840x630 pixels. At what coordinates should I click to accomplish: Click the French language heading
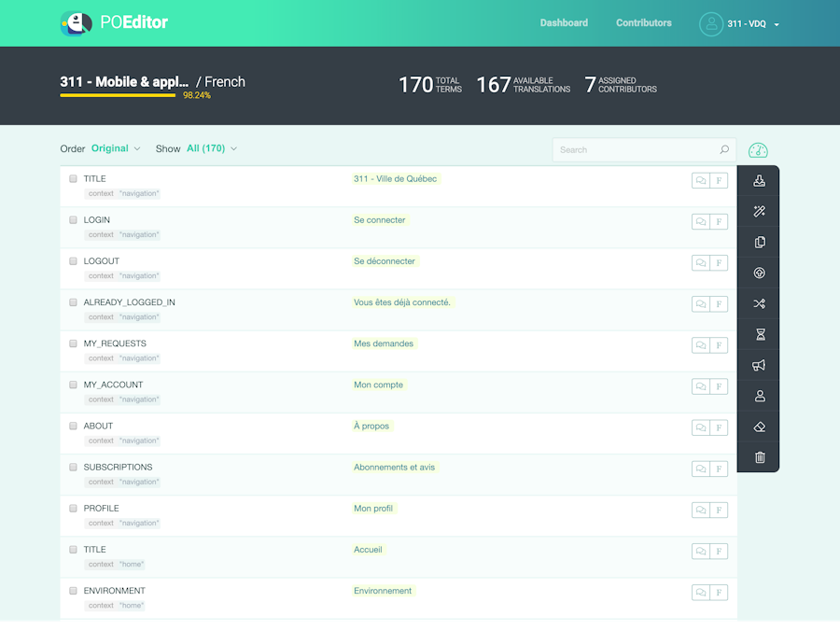[224, 82]
